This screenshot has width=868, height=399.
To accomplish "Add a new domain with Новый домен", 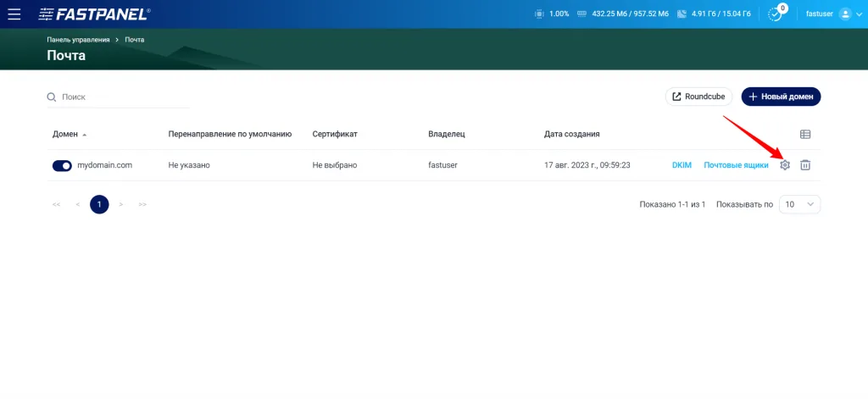I will point(781,97).
